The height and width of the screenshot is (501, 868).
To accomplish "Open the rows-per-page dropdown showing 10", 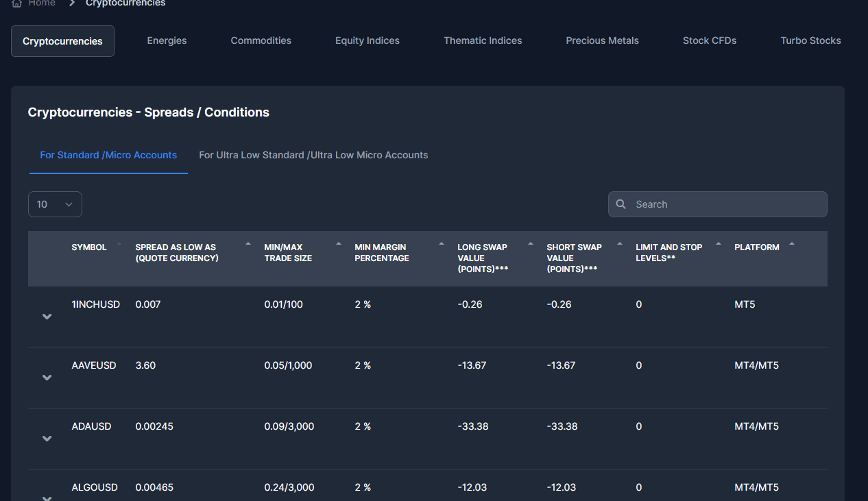I will [55, 204].
